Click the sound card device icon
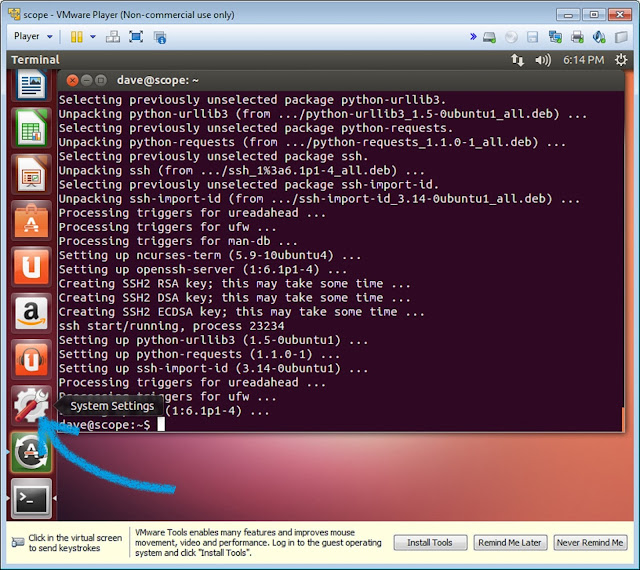This screenshot has height=570, width=640. pyautogui.click(x=599, y=37)
